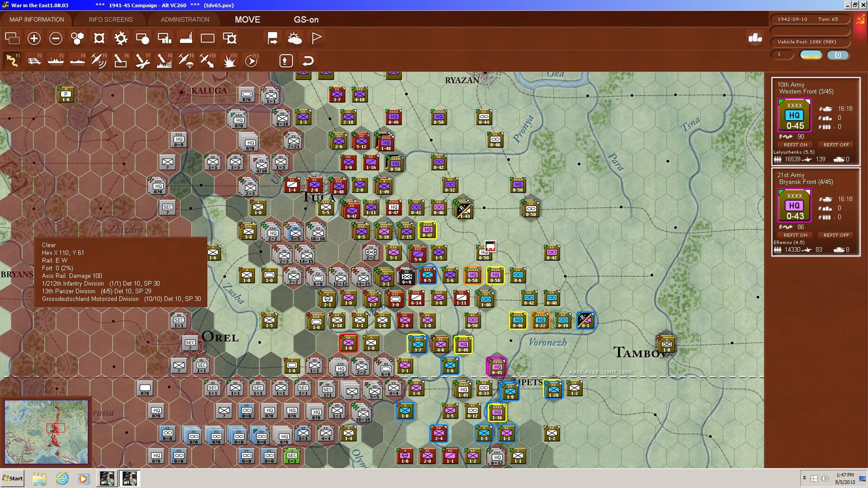Click the F12 end turn icon
Image resolution: width=868 pixels, height=488 pixels.
pos(251,61)
